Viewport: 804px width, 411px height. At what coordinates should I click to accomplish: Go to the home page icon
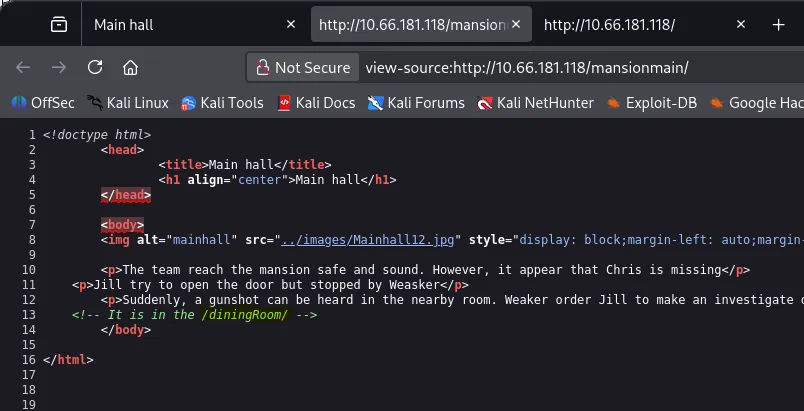[x=130, y=68]
